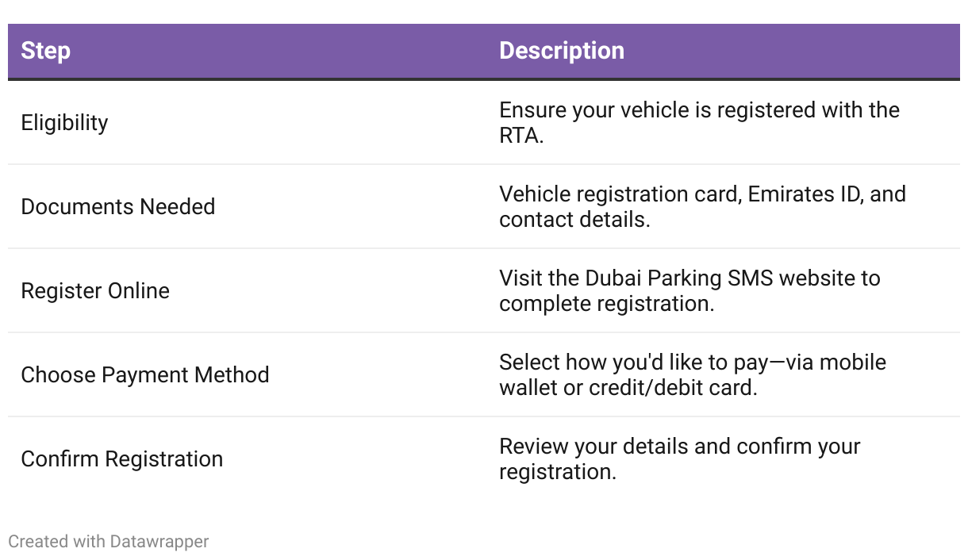Image resolution: width=968 pixels, height=560 pixels.
Task: Select the Documents Needed step cell
Action: tap(118, 207)
